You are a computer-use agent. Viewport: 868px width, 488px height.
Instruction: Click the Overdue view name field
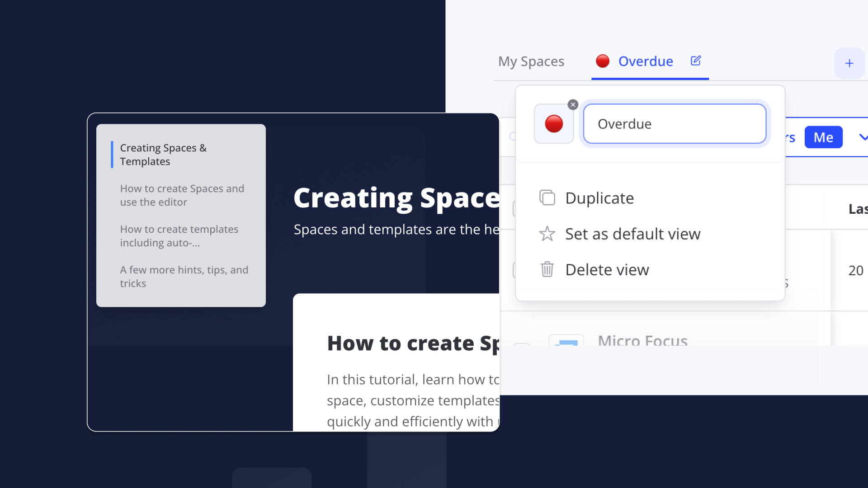point(674,124)
